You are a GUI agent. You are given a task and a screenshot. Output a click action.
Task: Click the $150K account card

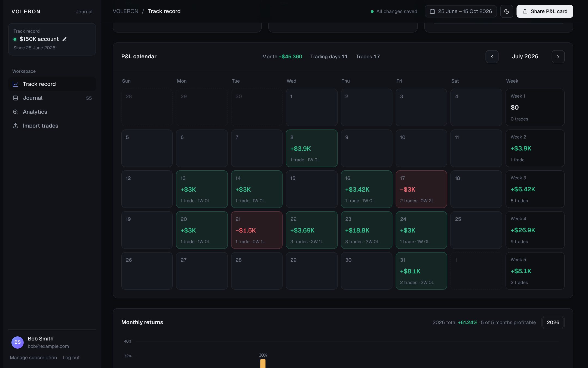(52, 39)
